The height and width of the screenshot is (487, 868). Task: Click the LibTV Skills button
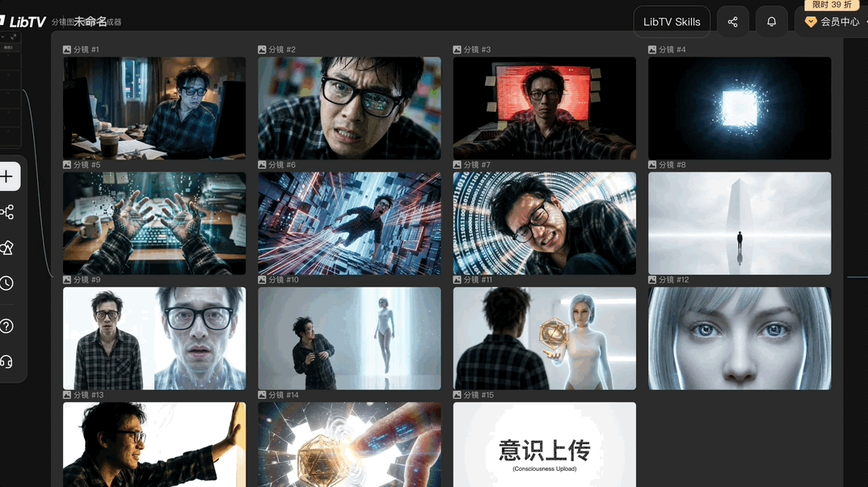pos(672,21)
